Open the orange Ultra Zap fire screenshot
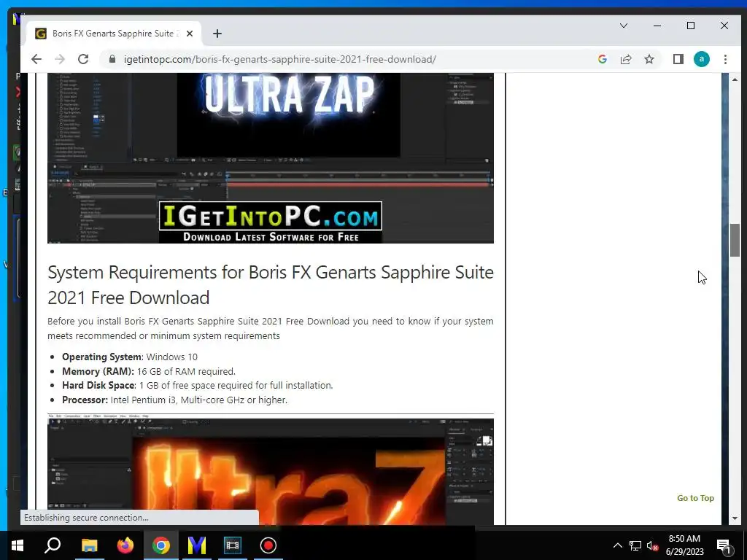This screenshot has width=747, height=560. coord(271,470)
